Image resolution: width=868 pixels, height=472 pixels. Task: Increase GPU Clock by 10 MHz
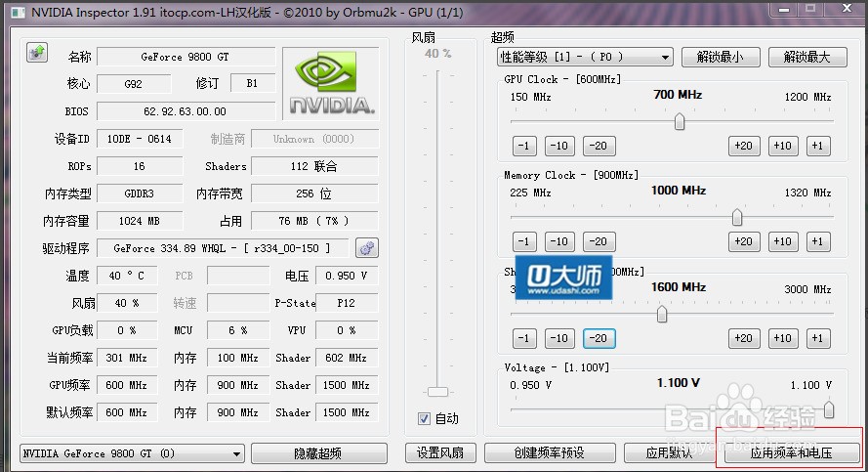click(783, 146)
